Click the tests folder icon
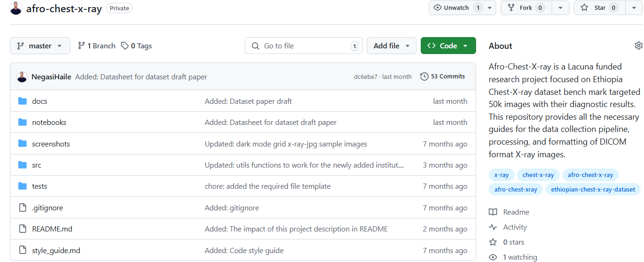This screenshot has width=644, height=262. pyautogui.click(x=23, y=186)
